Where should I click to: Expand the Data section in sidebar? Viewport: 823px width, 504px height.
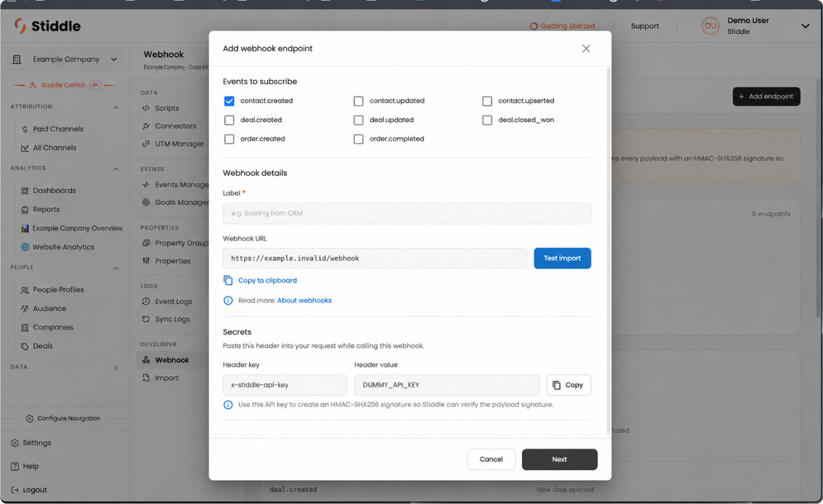[x=116, y=368]
